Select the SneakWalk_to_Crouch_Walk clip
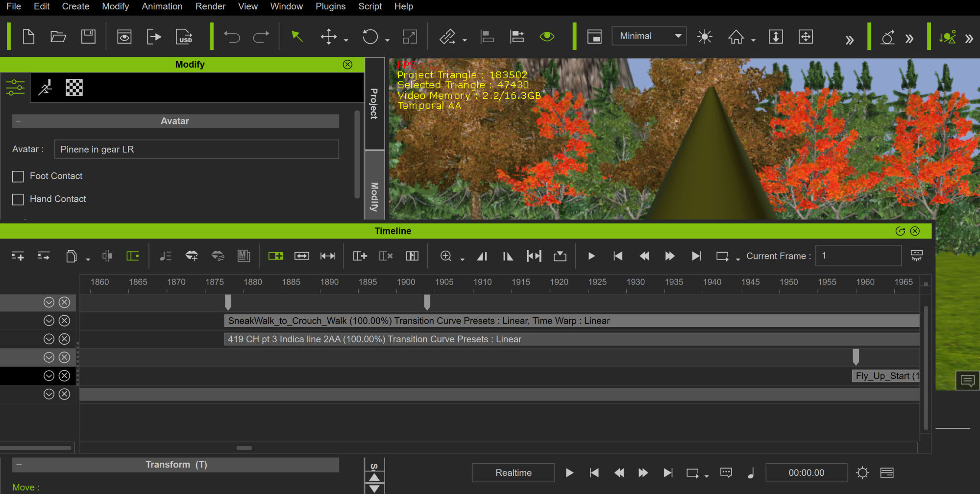 point(572,321)
